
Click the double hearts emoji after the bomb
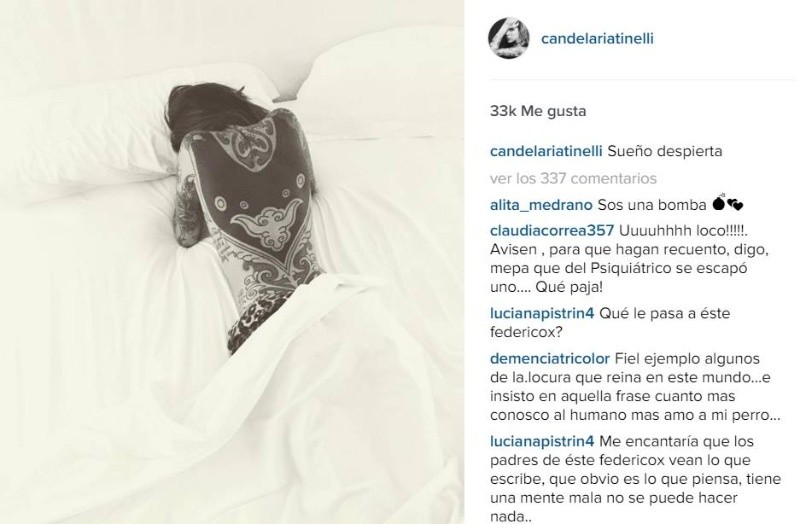735,205
